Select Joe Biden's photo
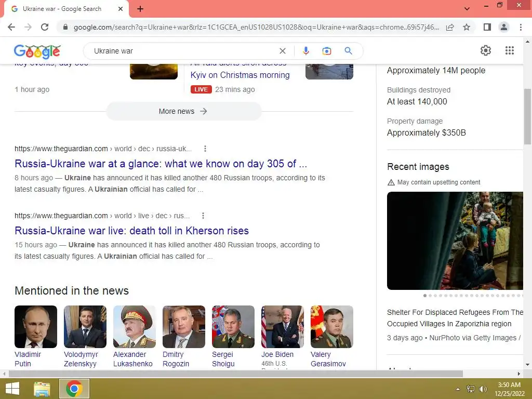 point(283,327)
